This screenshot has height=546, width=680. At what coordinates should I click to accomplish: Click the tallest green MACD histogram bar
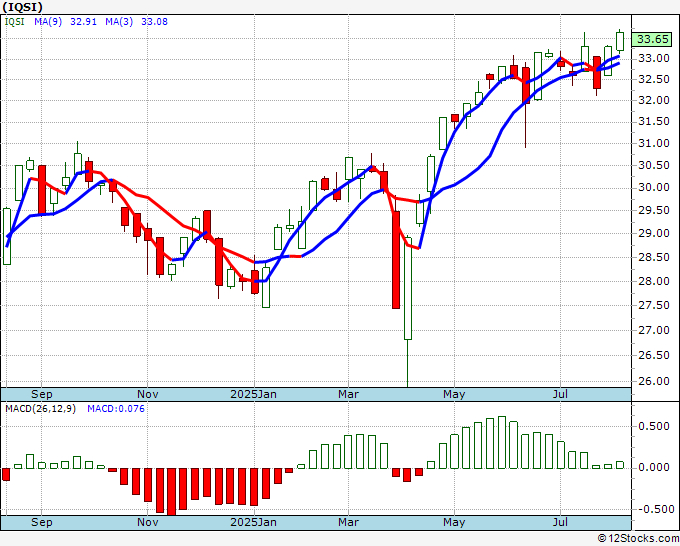[x=502, y=442]
